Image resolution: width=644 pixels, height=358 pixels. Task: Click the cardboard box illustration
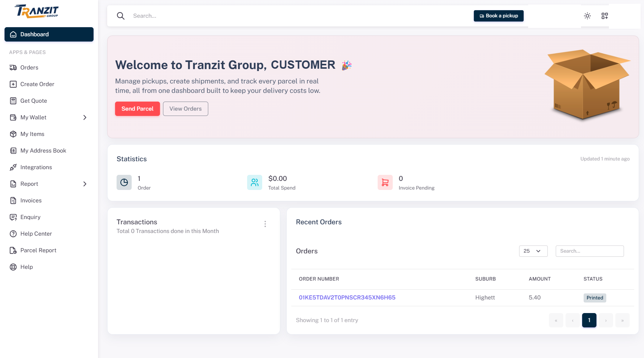(x=587, y=85)
